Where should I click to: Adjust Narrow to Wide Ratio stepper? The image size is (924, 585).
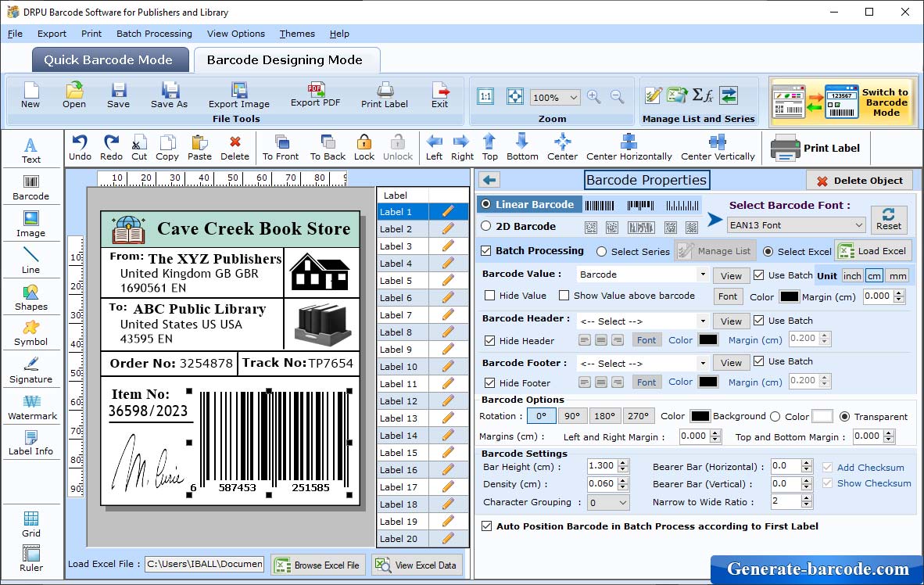coord(808,501)
